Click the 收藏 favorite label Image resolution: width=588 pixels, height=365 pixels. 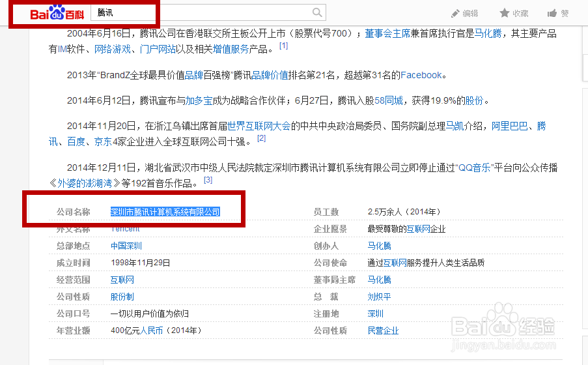tap(520, 14)
